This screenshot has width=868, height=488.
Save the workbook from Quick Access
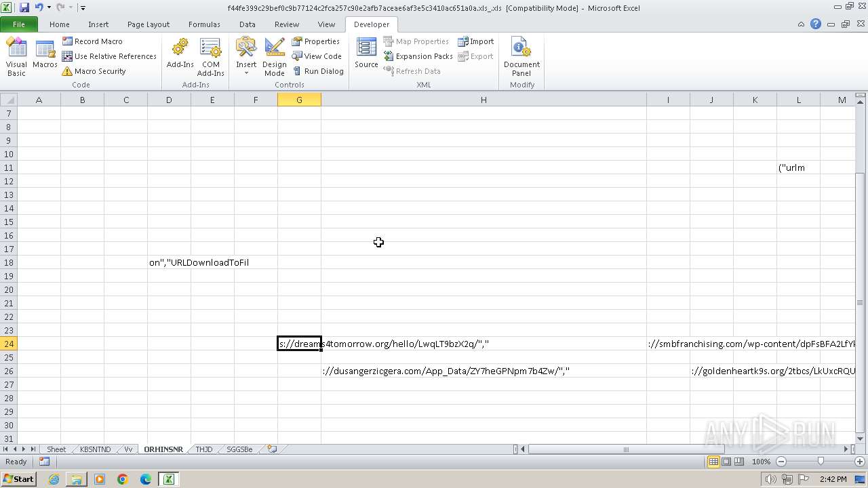24,7
